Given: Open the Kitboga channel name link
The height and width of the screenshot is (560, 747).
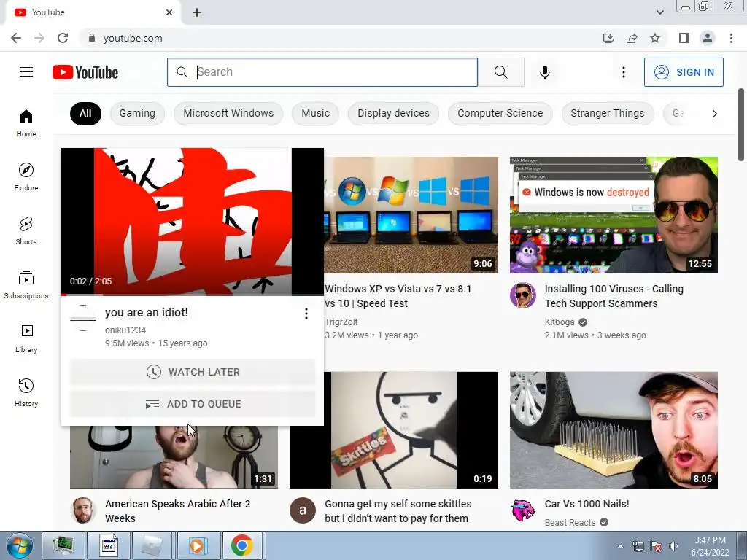Looking at the screenshot, I should [x=560, y=322].
